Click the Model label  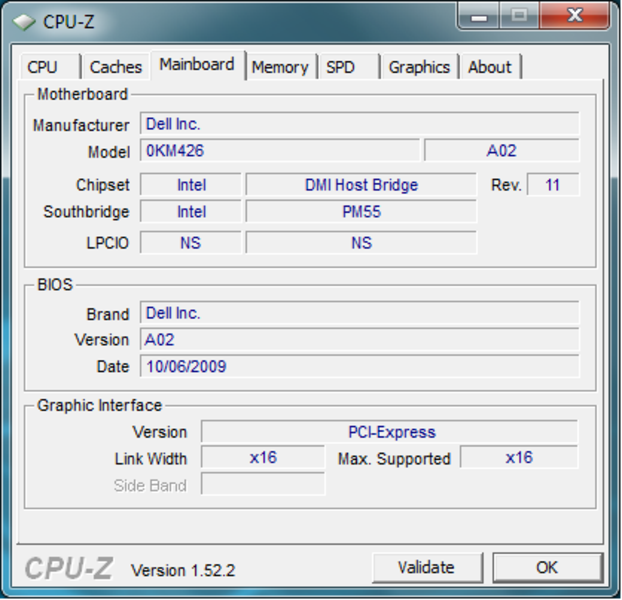pyautogui.click(x=109, y=152)
